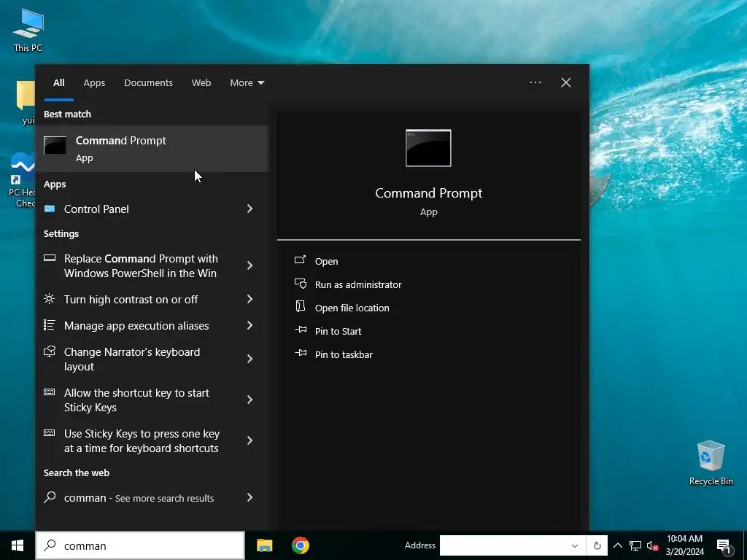
Task: Open the Command Prompt best match result
Action: tap(152, 149)
